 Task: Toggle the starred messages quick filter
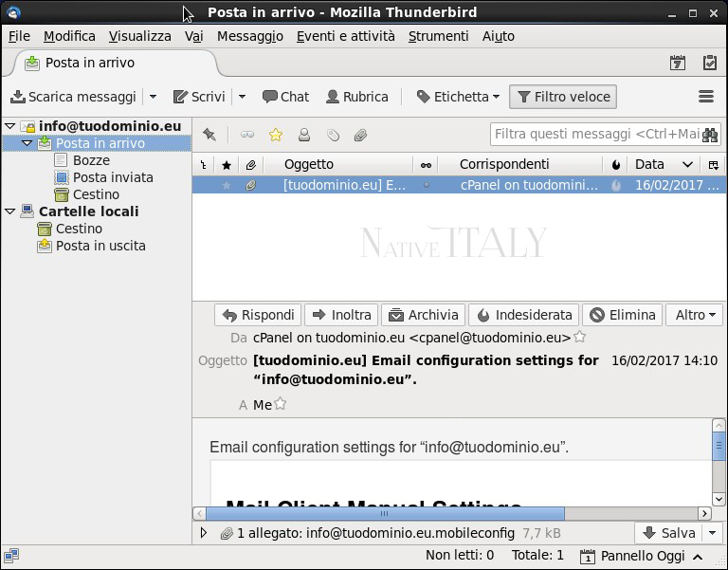coord(276,135)
